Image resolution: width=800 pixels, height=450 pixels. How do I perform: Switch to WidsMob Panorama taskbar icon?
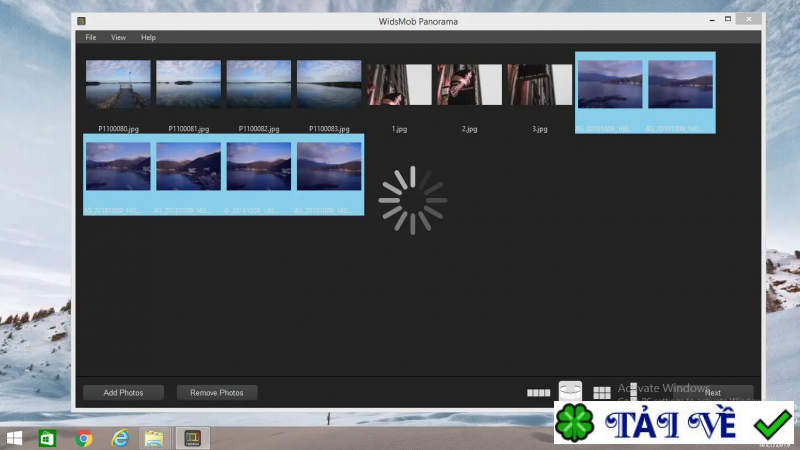pyautogui.click(x=192, y=438)
